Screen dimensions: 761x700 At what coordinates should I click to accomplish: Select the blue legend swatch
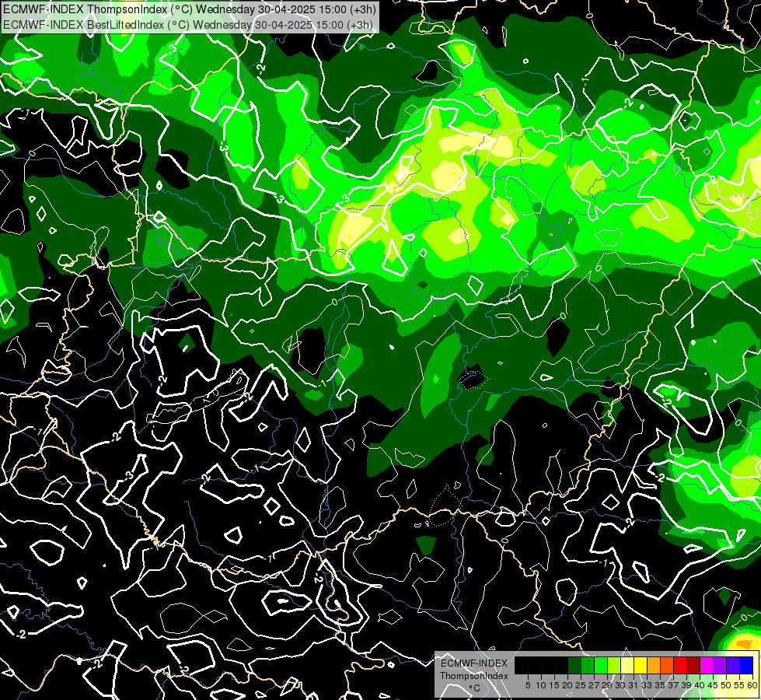tap(746, 665)
